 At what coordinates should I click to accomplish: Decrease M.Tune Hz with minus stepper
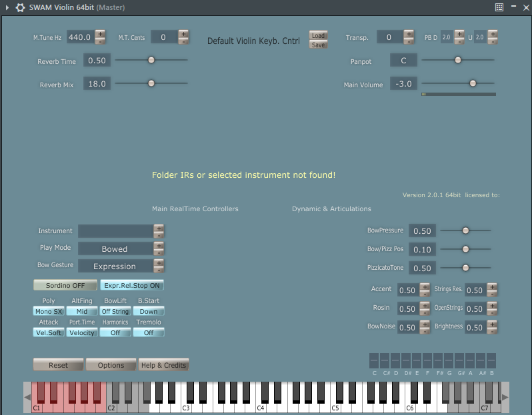tap(100, 41)
